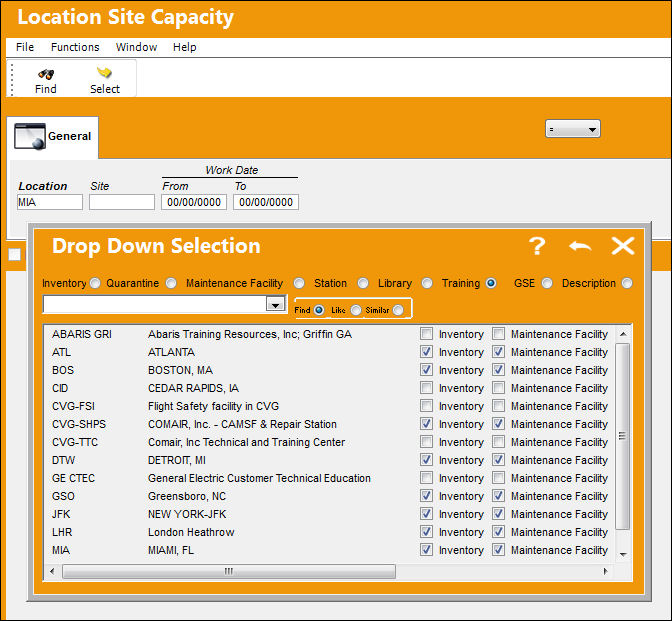This screenshot has height=621, width=672.
Task: Toggle Inventory checkbox for GE CTEC
Action: coord(426,477)
